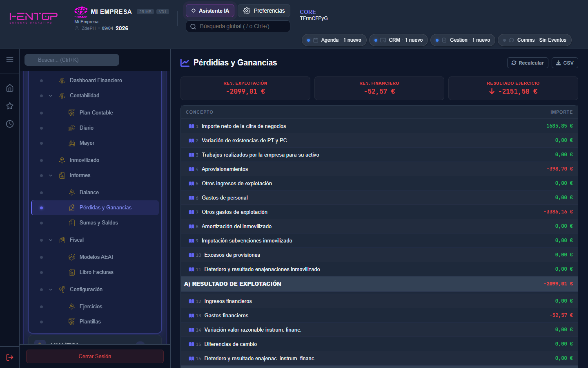Collapse the Fiscal section chevron
This screenshot has height=368, width=588.
point(51,240)
